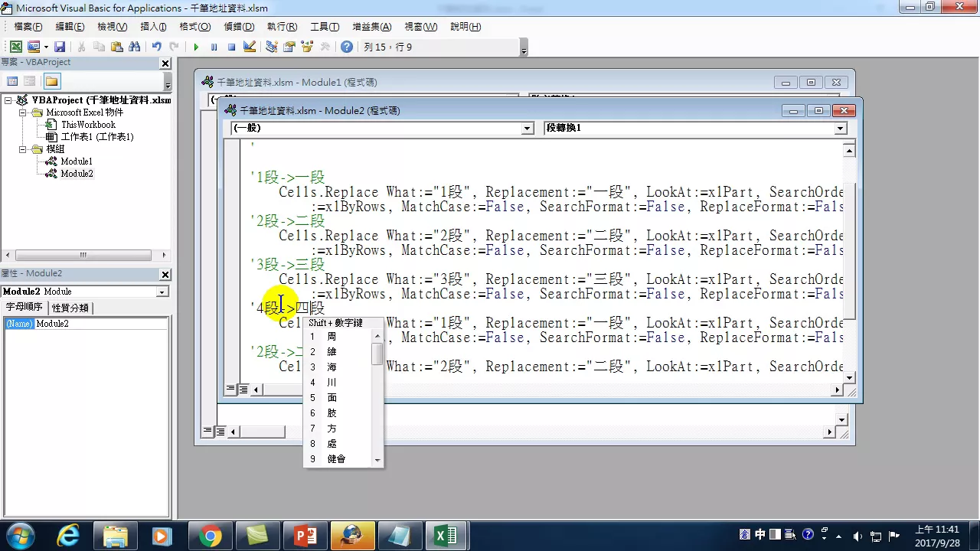Close the 專案 - VBAProject panel

tap(165, 63)
